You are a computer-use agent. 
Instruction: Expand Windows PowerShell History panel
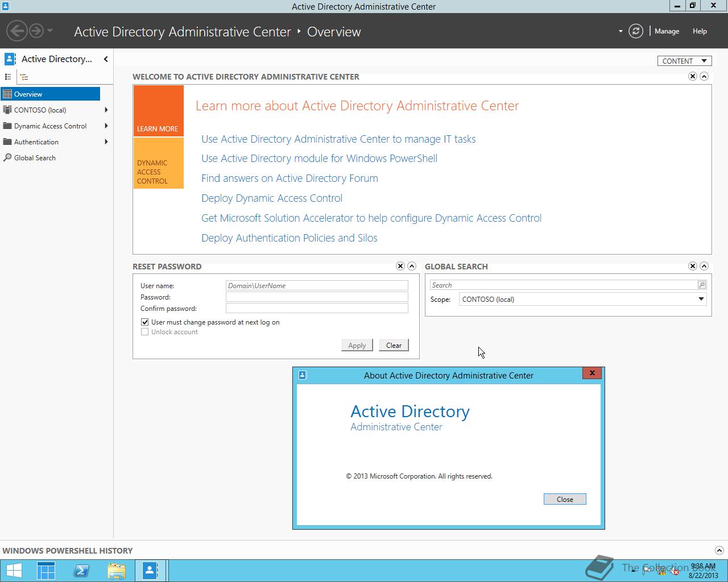pyautogui.click(x=719, y=550)
